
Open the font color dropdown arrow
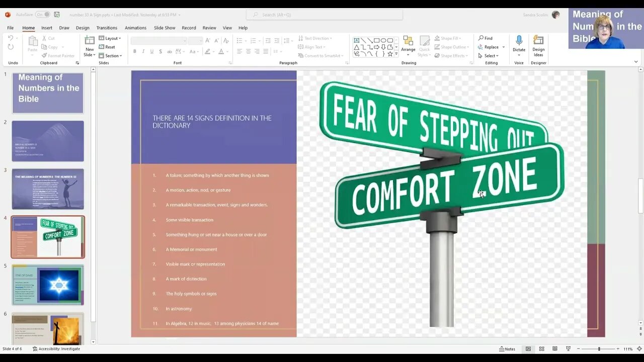[226, 51]
